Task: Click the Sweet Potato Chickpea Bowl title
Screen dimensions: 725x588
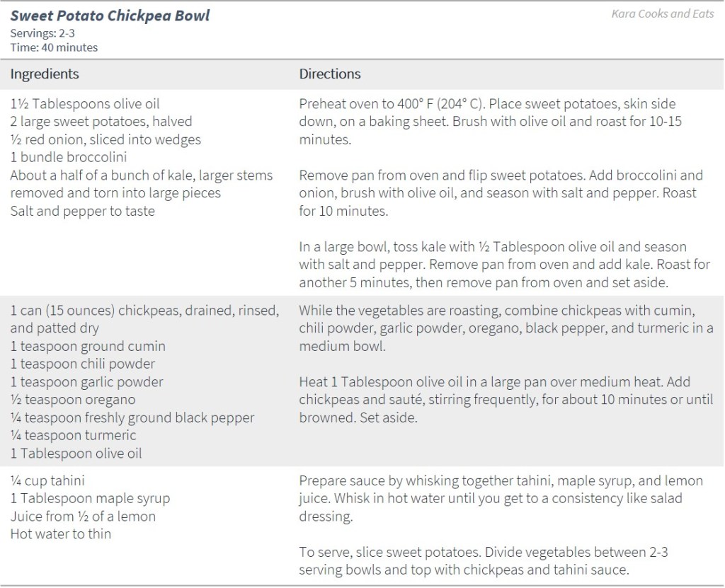Action: coord(110,16)
